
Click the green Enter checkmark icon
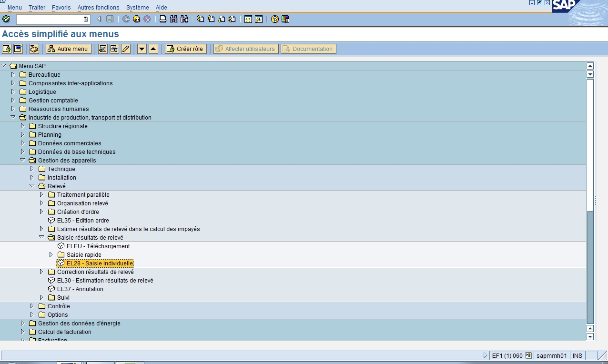coord(6,19)
